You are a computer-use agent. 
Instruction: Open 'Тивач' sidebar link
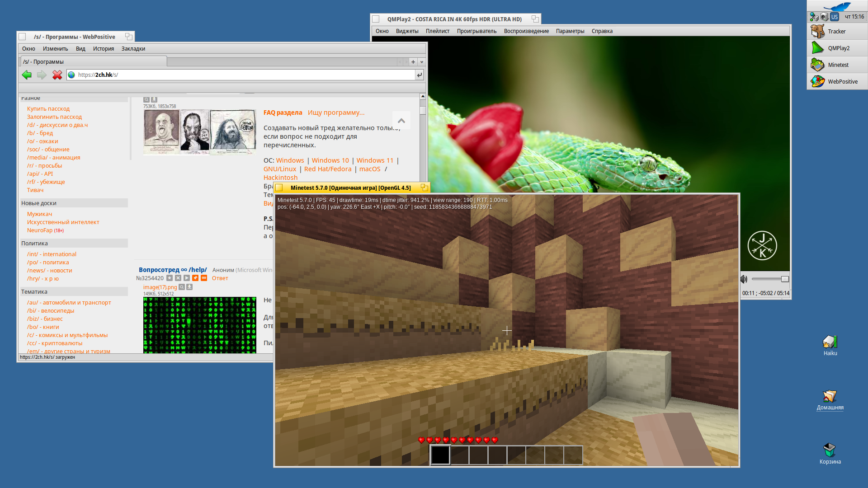tap(35, 190)
